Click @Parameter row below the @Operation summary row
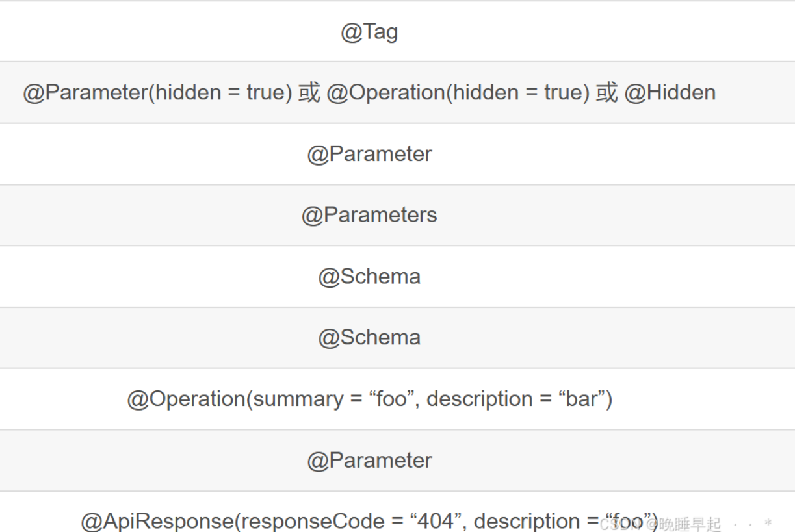Screen dimensions: 795x532 [x=369, y=461]
